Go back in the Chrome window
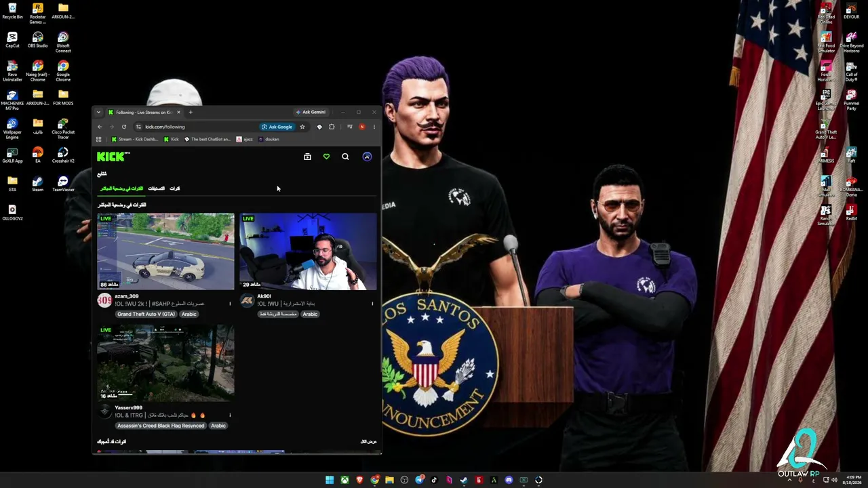This screenshot has width=868, height=488. tap(99, 127)
